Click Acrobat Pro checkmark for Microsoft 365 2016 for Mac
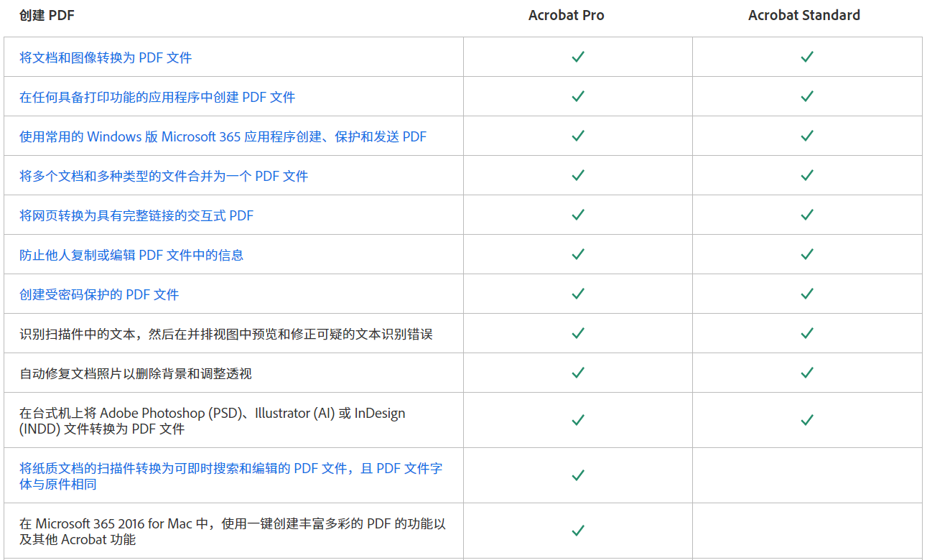 click(x=578, y=531)
